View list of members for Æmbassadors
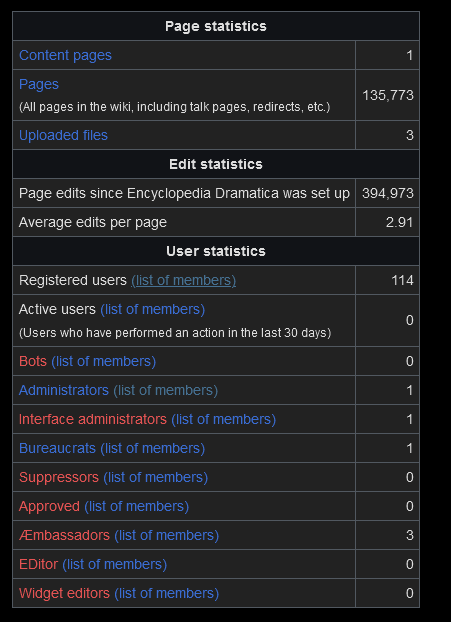 [167, 535]
